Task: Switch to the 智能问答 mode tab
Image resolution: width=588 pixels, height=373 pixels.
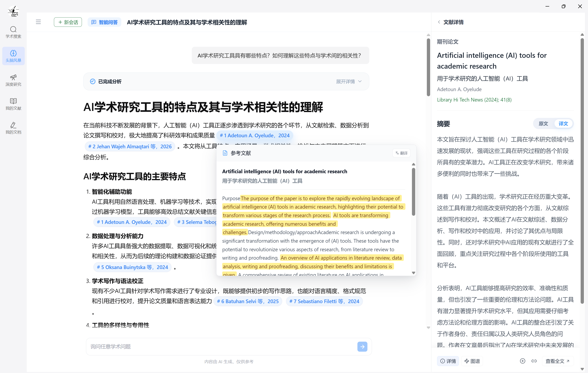Action: [104, 22]
